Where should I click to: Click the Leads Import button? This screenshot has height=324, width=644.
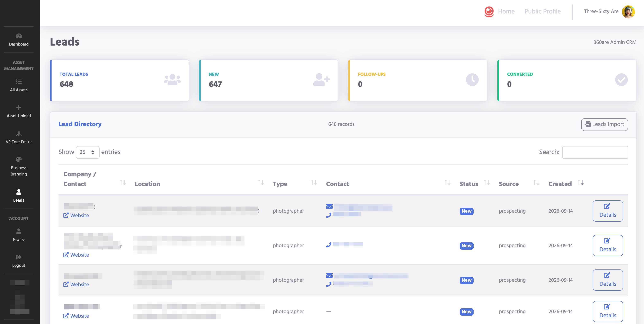(x=604, y=124)
